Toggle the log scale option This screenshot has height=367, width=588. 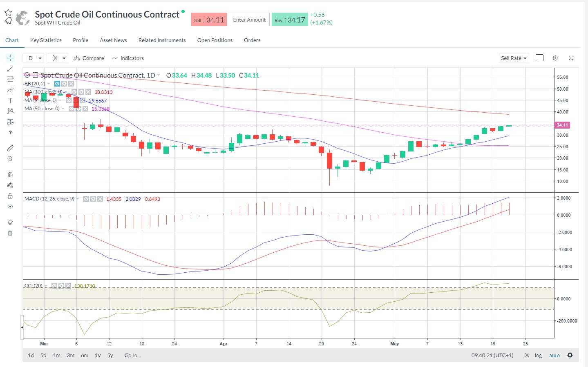[538, 356]
